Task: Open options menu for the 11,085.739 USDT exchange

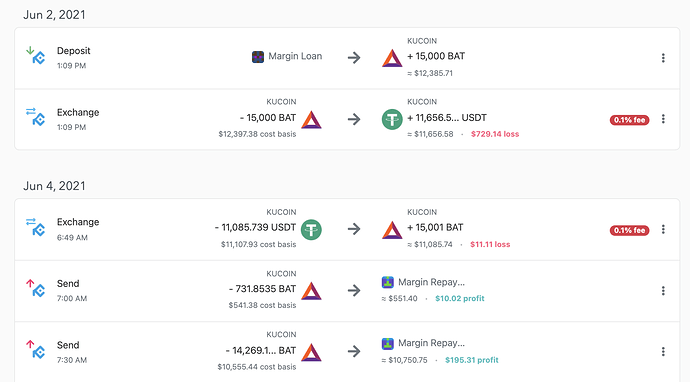Action: tap(663, 229)
